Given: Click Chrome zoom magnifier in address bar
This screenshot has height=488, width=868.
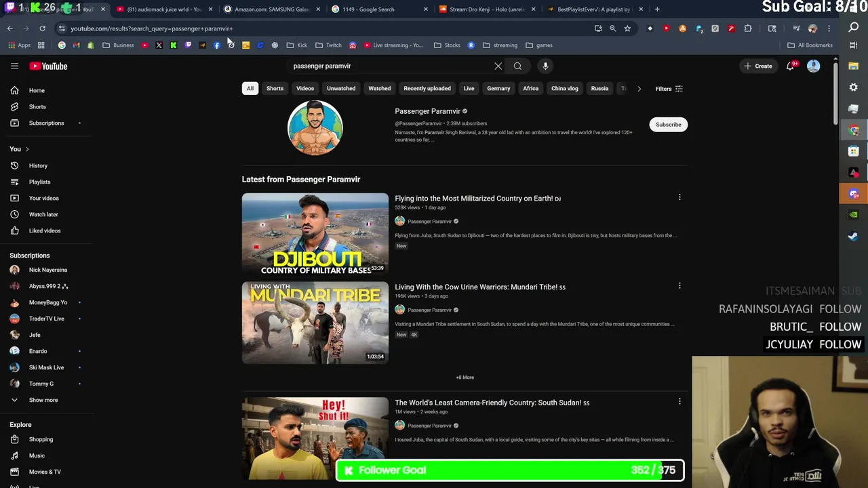Looking at the screenshot, I should (612, 28).
